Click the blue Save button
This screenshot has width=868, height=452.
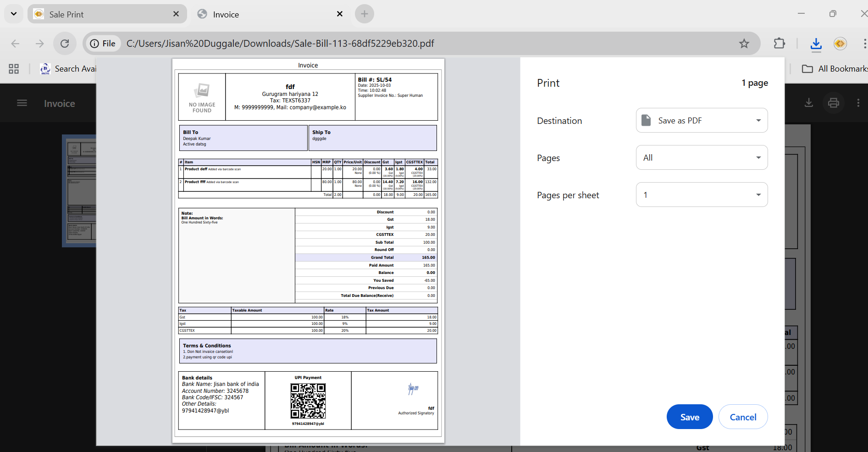689,417
